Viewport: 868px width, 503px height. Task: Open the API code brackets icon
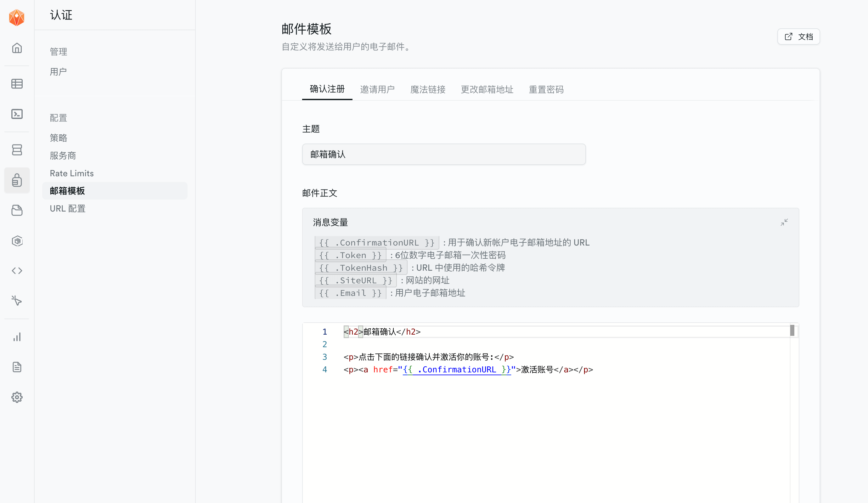pos(17,271)
